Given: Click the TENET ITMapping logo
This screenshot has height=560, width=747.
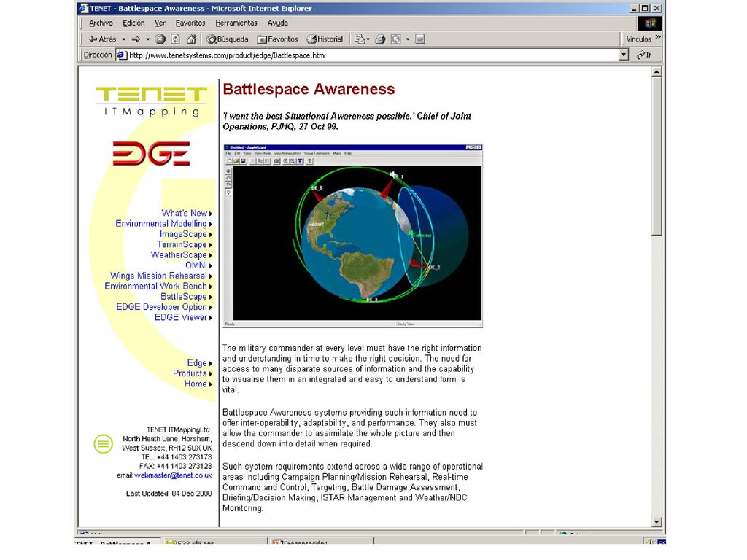Looking at the screenshot, I should pyautogui.click(x=152, y=101).
